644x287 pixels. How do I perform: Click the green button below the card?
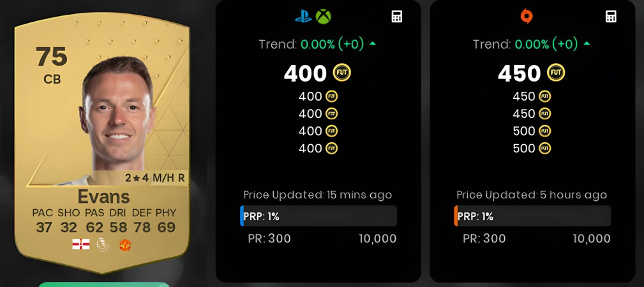[103, 284]
